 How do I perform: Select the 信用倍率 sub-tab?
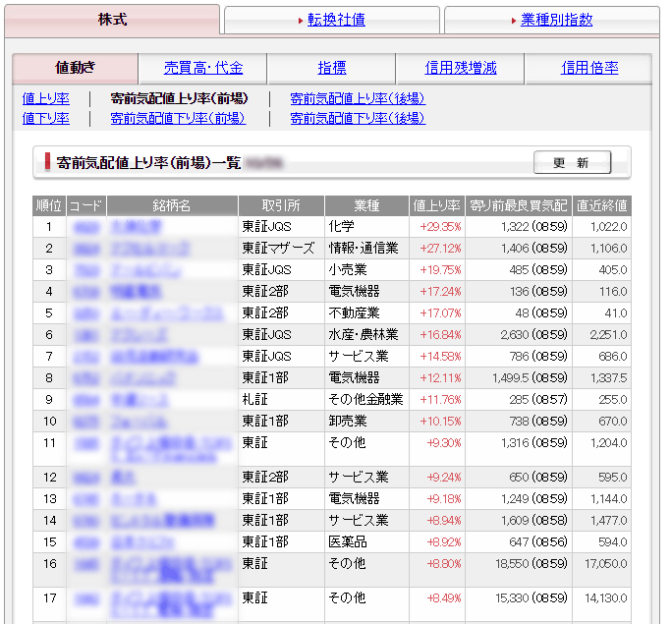click(x=588, y=68)
